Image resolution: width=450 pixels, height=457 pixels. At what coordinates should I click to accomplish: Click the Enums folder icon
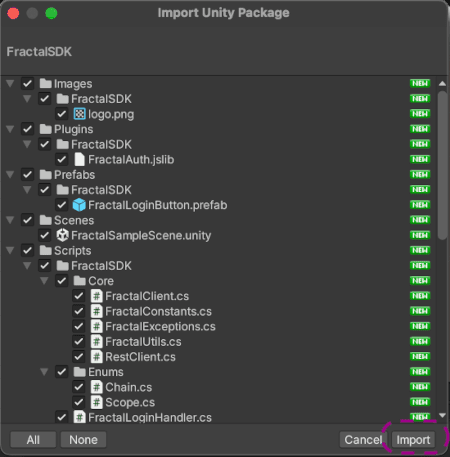[x=80, y=372]
